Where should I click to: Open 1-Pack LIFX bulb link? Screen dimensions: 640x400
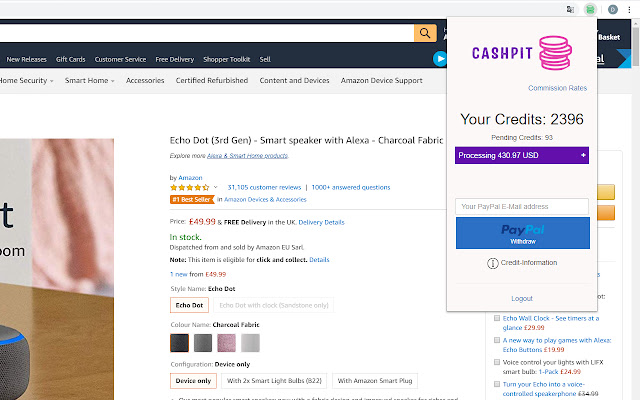[548, 372]
